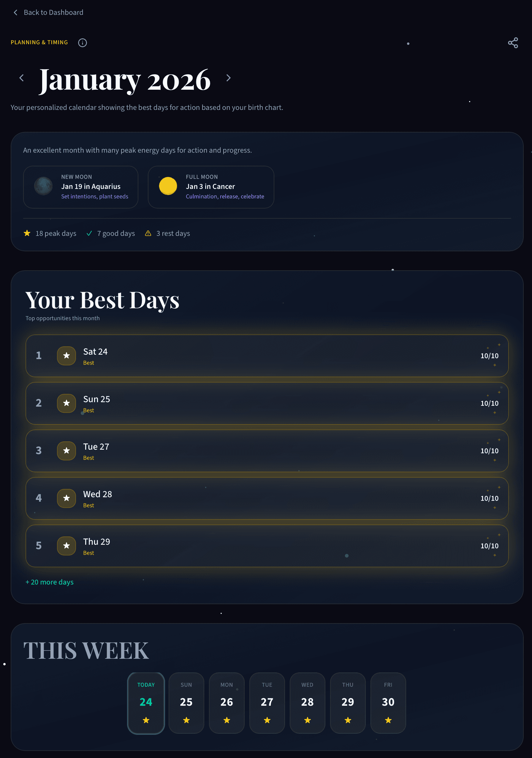Viewport: 532px width, 758px height.
Task: Select the back navigation arrow at top
Action: [15, 12]
